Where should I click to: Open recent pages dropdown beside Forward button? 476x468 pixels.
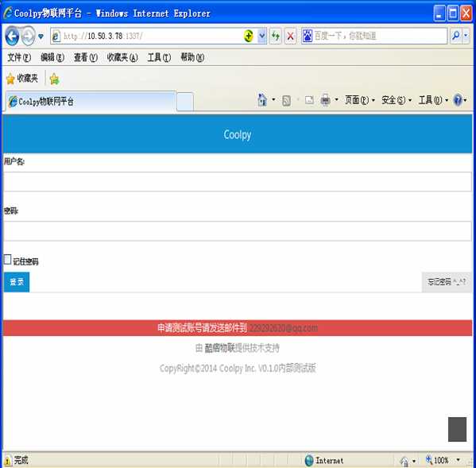(x=41, y=37)
